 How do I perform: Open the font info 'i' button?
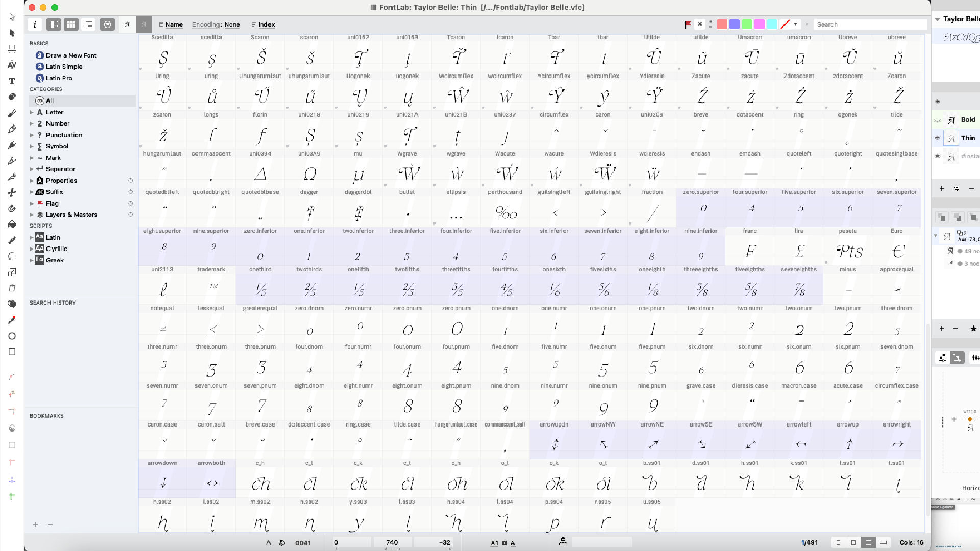coord(35,24)
